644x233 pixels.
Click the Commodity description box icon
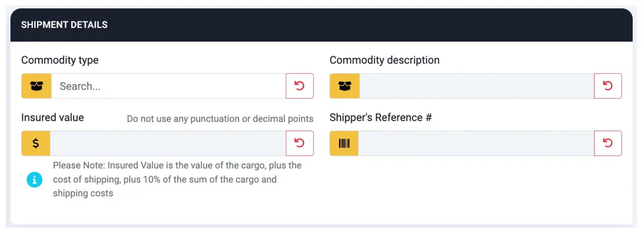tap(345, 86)
